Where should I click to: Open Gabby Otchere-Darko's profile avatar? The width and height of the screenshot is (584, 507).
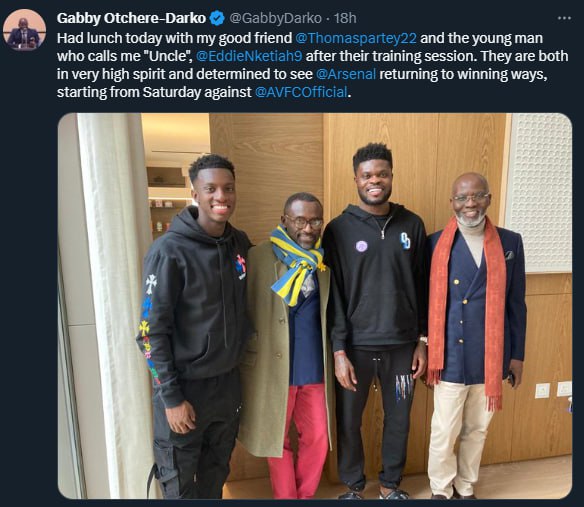tap(25, 30)
